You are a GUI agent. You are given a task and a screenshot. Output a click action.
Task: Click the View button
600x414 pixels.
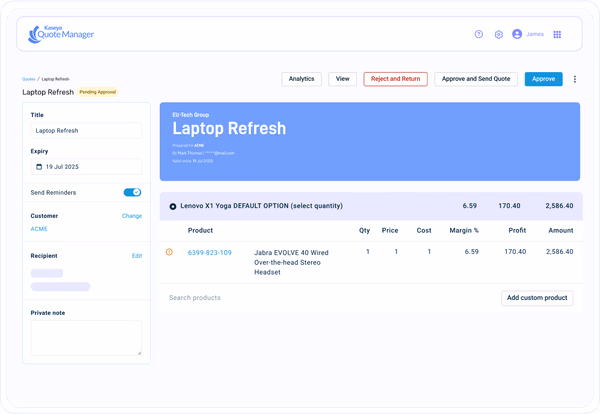(x=342, y=79)
